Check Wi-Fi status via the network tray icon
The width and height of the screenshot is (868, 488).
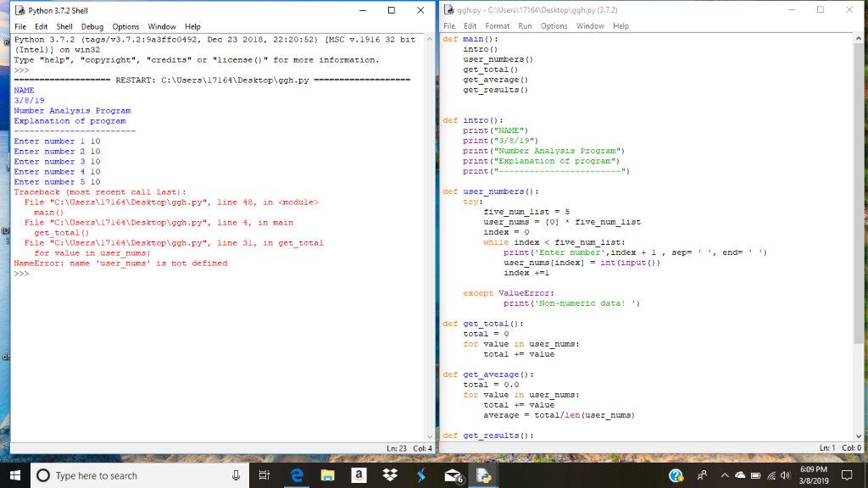click(771, 474)
